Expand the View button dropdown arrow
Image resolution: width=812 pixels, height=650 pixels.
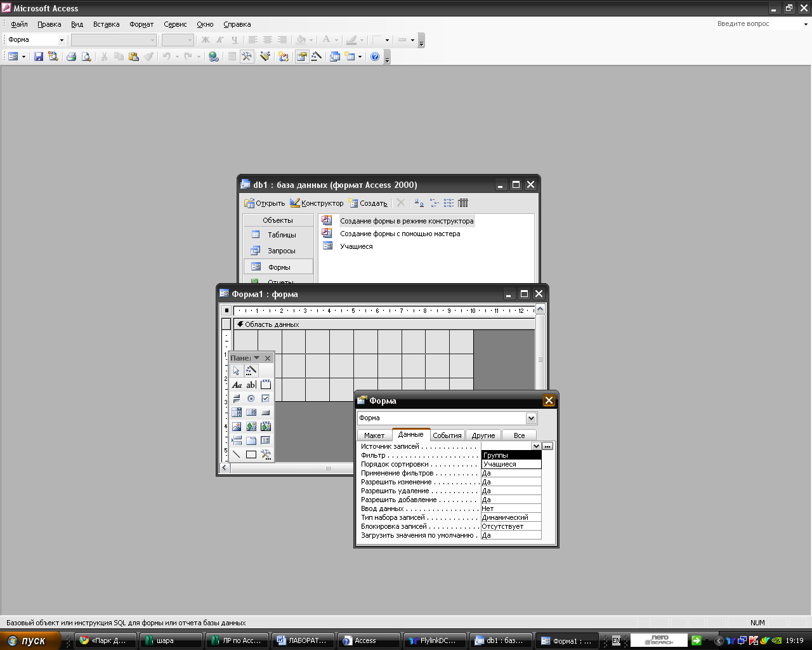coord(23,56)
